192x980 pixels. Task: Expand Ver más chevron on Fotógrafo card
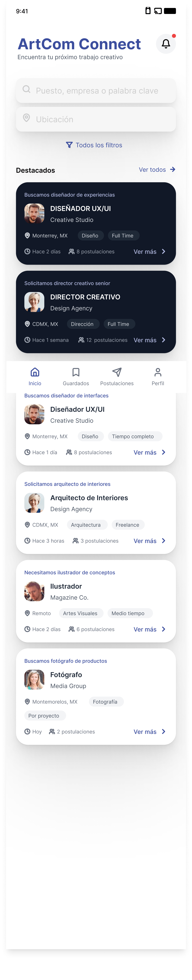coord(163,732)
